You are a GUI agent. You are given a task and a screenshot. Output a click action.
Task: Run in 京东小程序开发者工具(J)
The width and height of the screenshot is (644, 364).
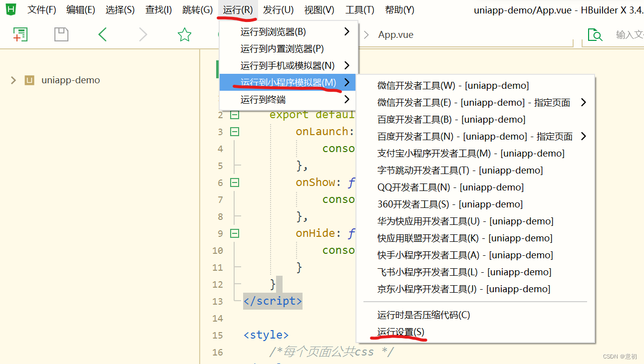(476, 289)
